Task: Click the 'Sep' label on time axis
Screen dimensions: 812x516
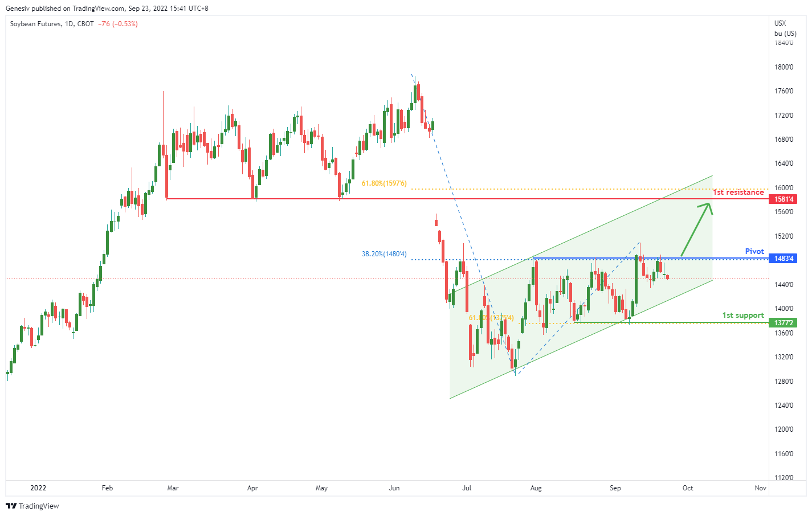Action: pyautogui.click(x=615, y=488)
